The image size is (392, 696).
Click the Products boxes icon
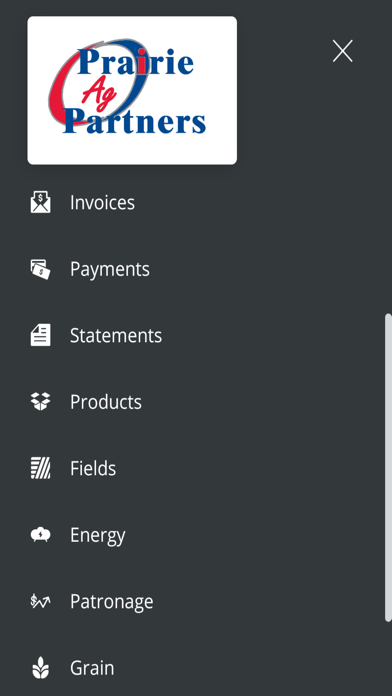pyautogui.click(x=40, y=401)
